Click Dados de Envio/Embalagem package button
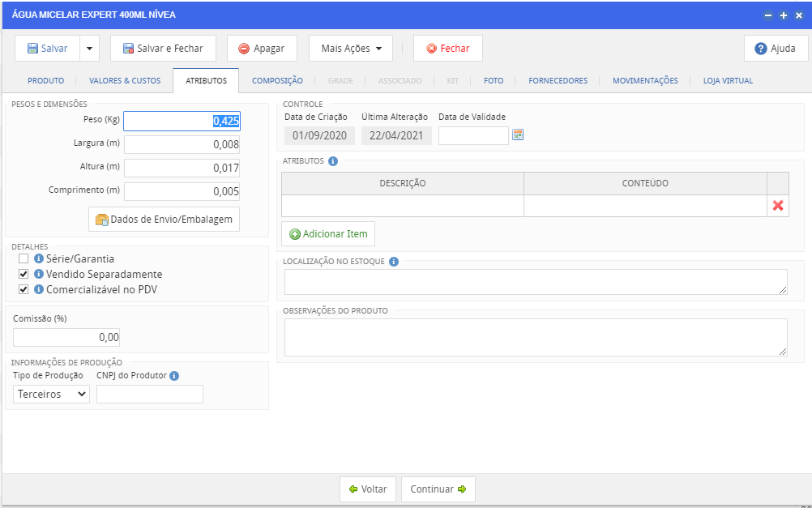This screenshot has width=812, height=508. [165, 220]
